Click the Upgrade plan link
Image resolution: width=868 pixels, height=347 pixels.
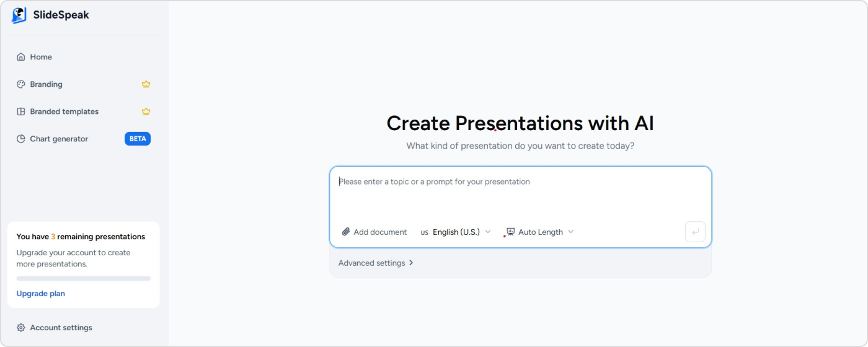pyautogui.click(x=40, y=294)
